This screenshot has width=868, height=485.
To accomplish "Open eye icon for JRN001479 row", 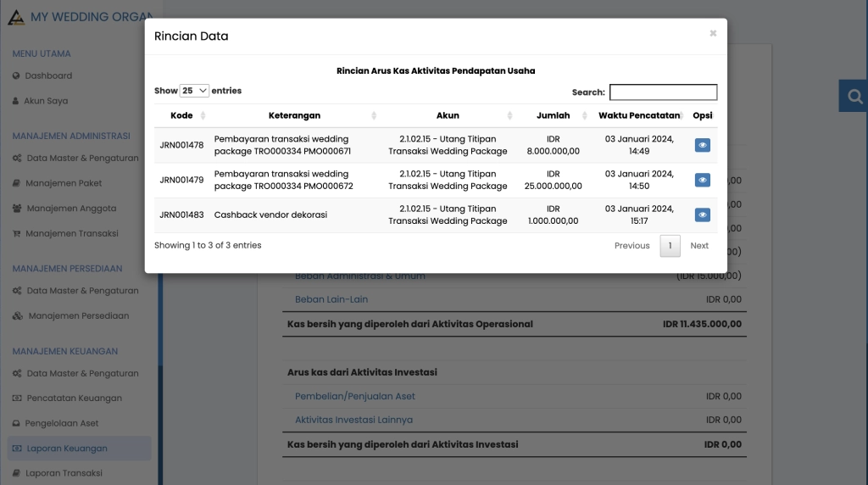I will [702, 180].
